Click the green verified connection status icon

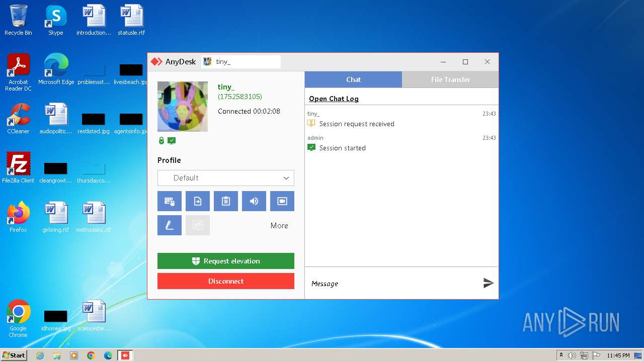[x=172, y=141]
